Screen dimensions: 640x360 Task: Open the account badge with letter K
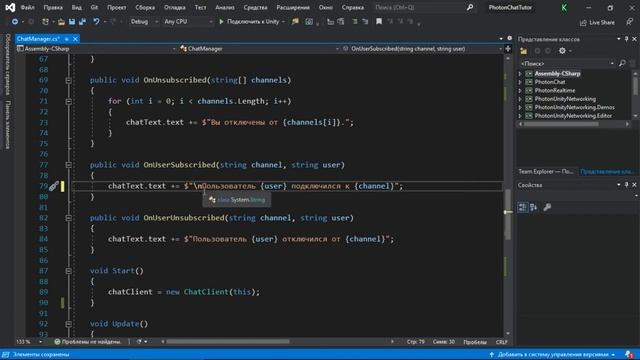564,8
